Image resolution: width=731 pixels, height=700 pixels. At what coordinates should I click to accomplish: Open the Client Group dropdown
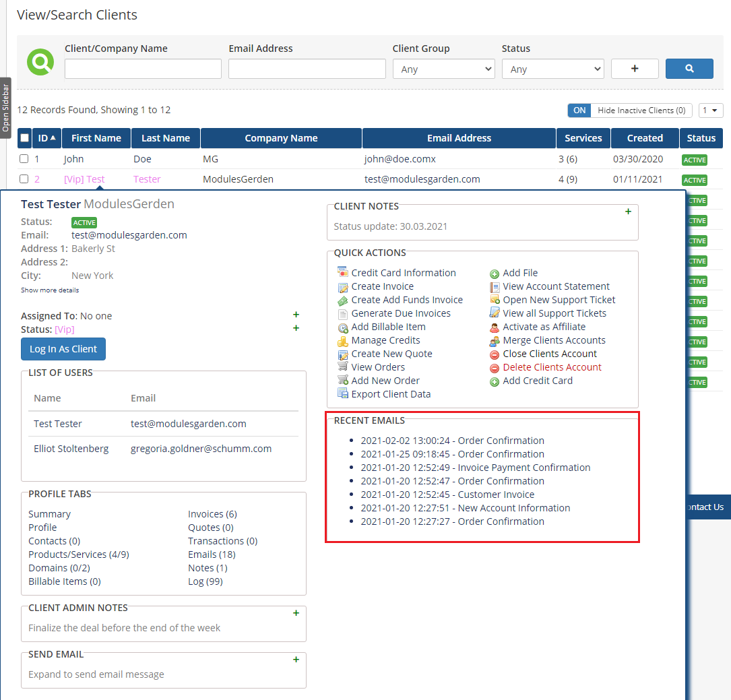pyautogui.click(x=443, y=69)
